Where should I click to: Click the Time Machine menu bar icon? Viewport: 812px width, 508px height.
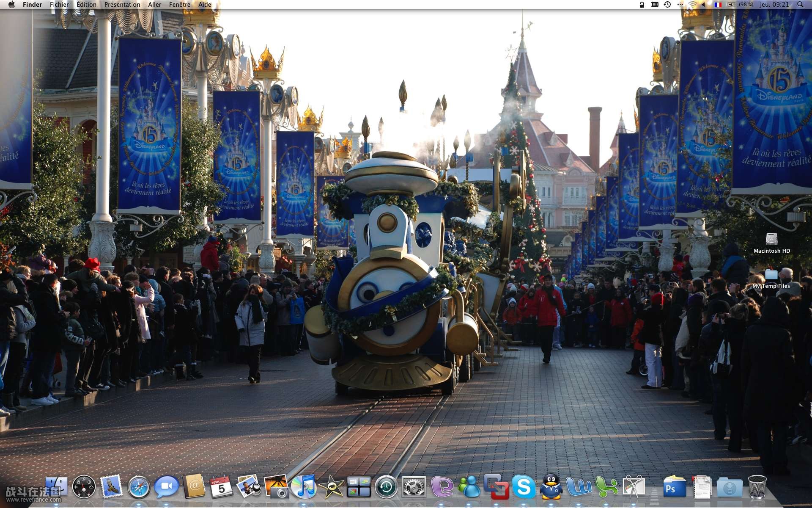coord(667,5)
